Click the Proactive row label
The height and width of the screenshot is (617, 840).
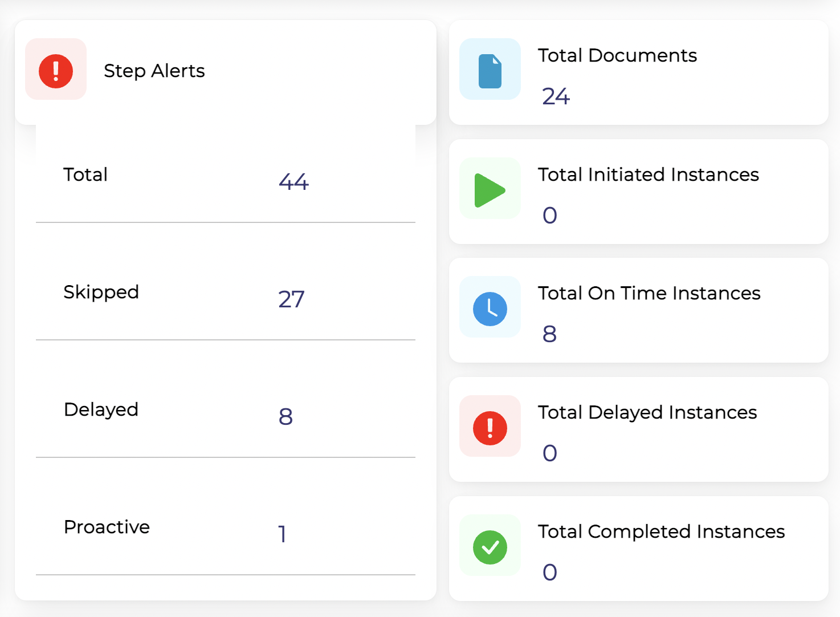[107, 527]
